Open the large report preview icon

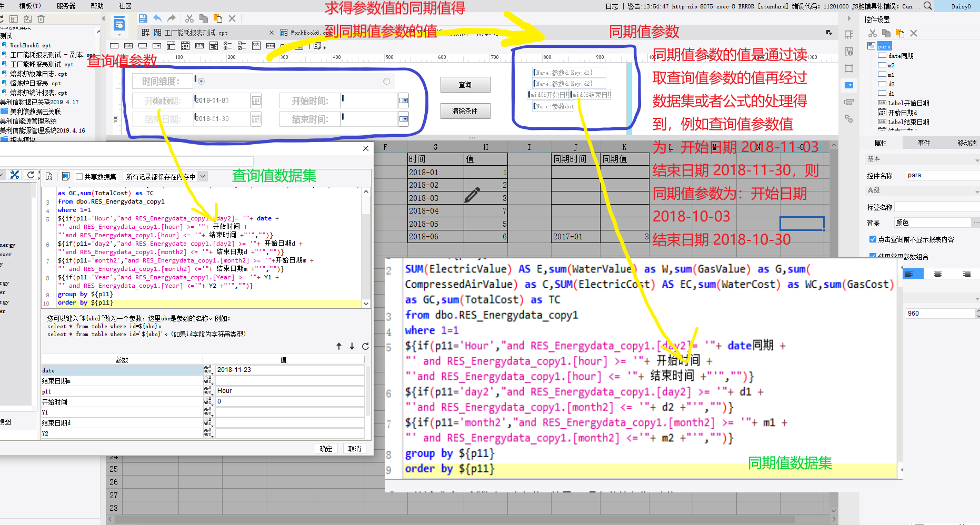(x=119, y=24)
